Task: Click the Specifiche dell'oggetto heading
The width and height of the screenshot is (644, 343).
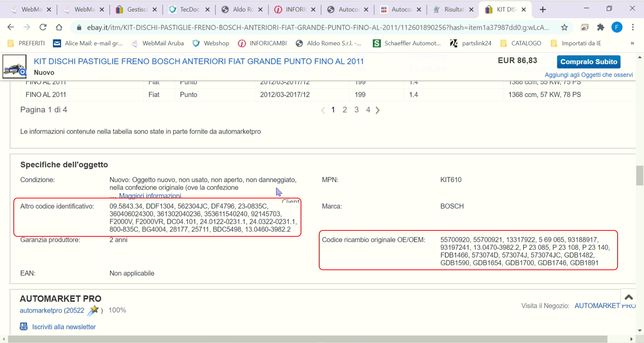Action: (x=64, y=165)
